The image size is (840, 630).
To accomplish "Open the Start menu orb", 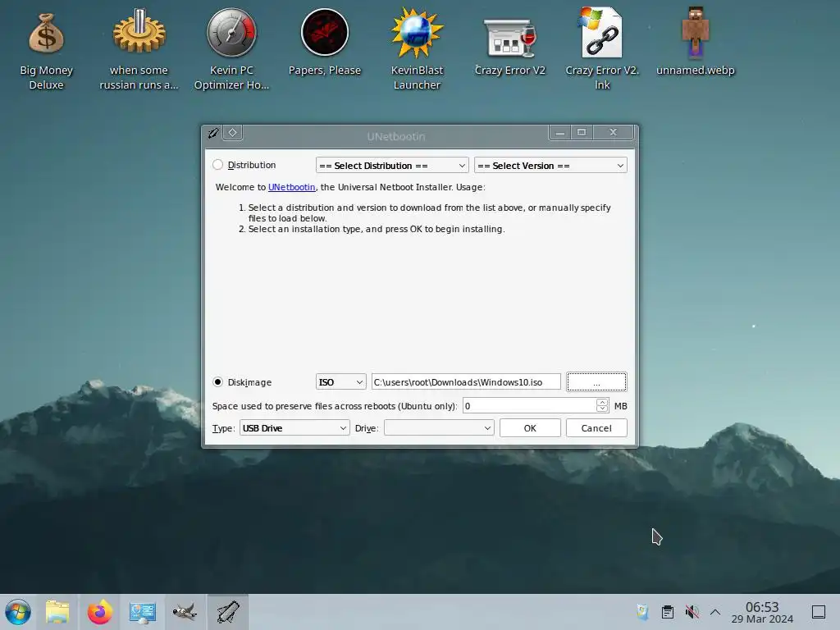I will (18, 612).
